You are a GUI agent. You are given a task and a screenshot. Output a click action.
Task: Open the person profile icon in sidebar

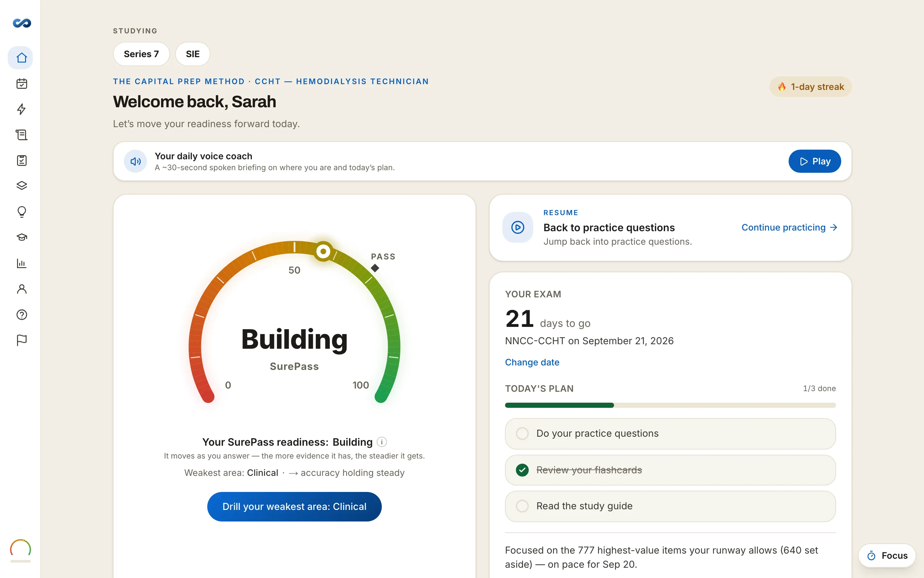[22, 289]
